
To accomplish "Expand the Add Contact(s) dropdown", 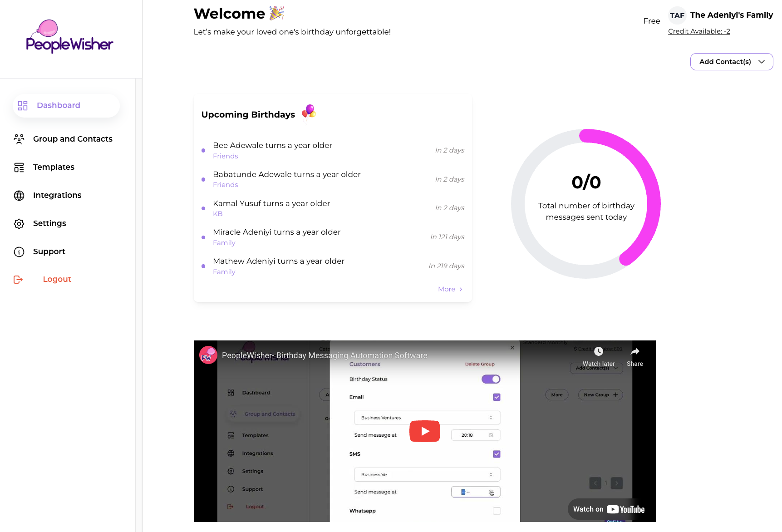I will [732, 62].
